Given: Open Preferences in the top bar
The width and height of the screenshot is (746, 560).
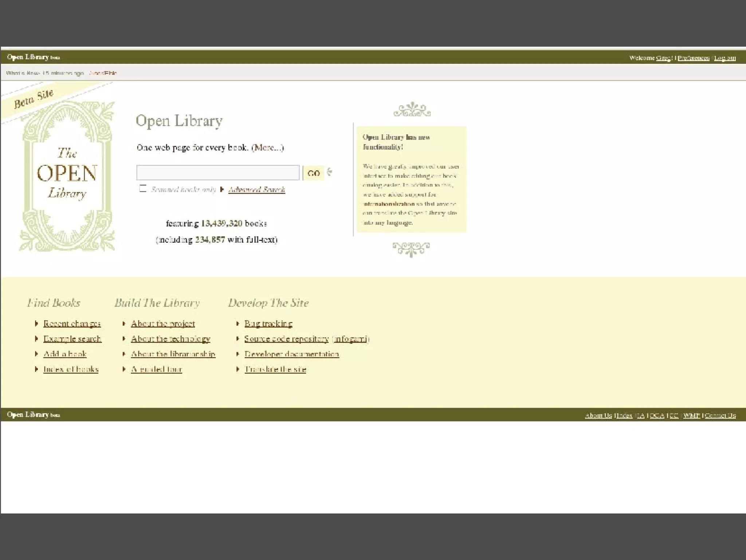Looking at the screenshot, I should click(693, 58).
